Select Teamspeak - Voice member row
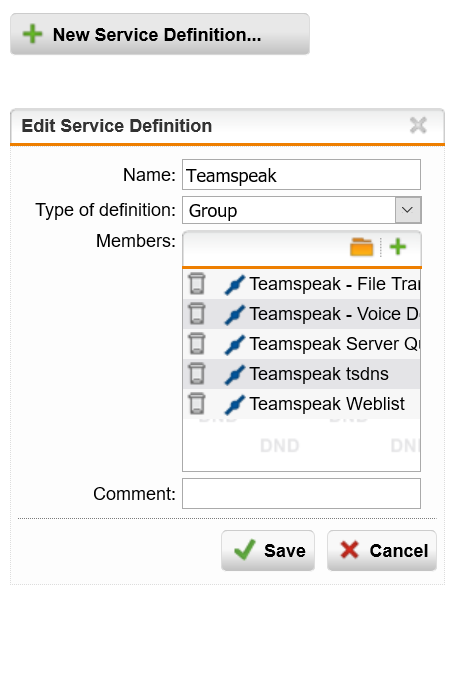 (302, 314)
